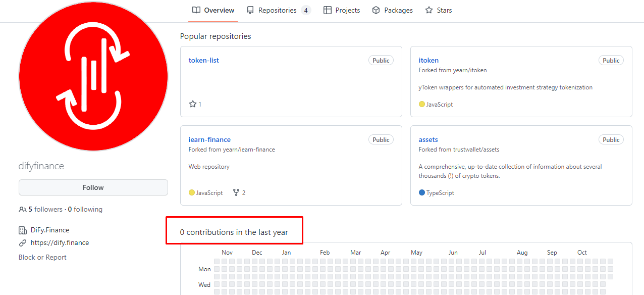
Task: Open the assets repository
Action: [428, 139]
